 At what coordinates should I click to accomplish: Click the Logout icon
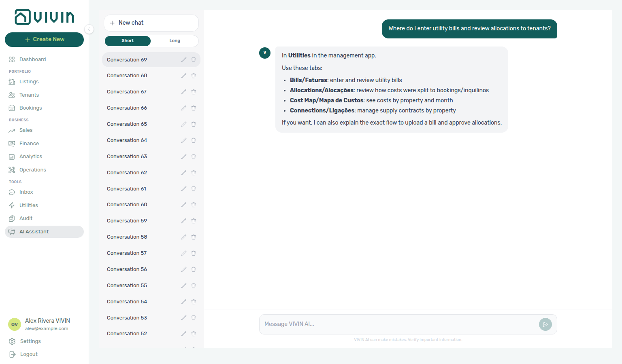[x=12, y=354]
